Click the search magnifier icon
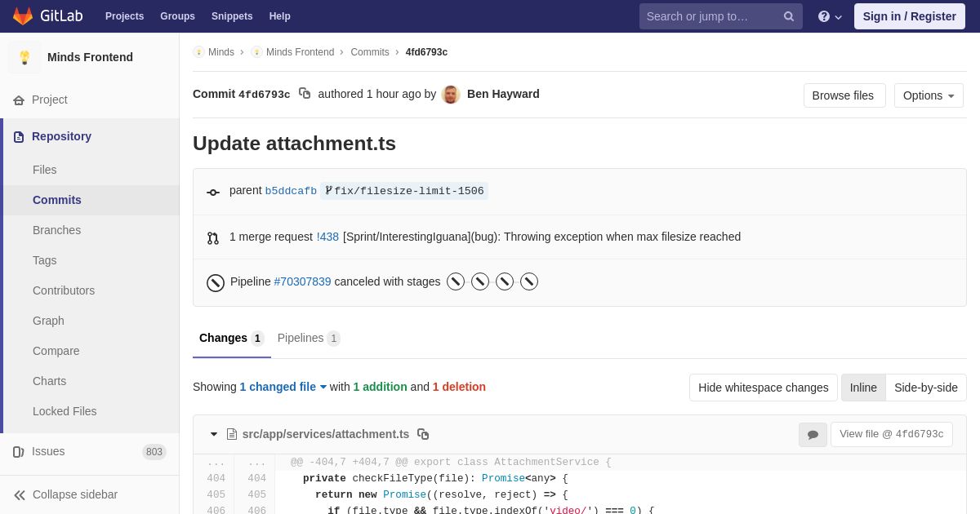980x514 pixels. pos(788,16)
